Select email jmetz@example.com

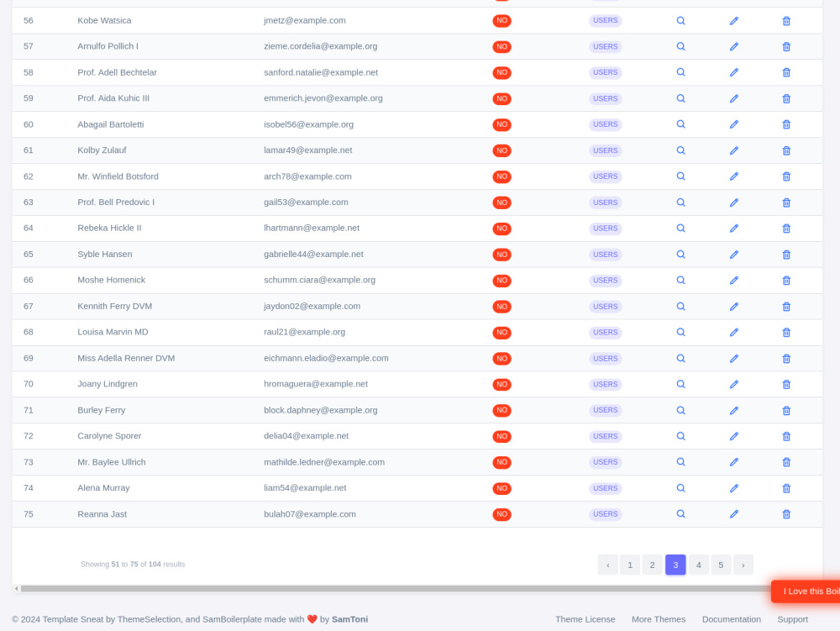point(305,20)
